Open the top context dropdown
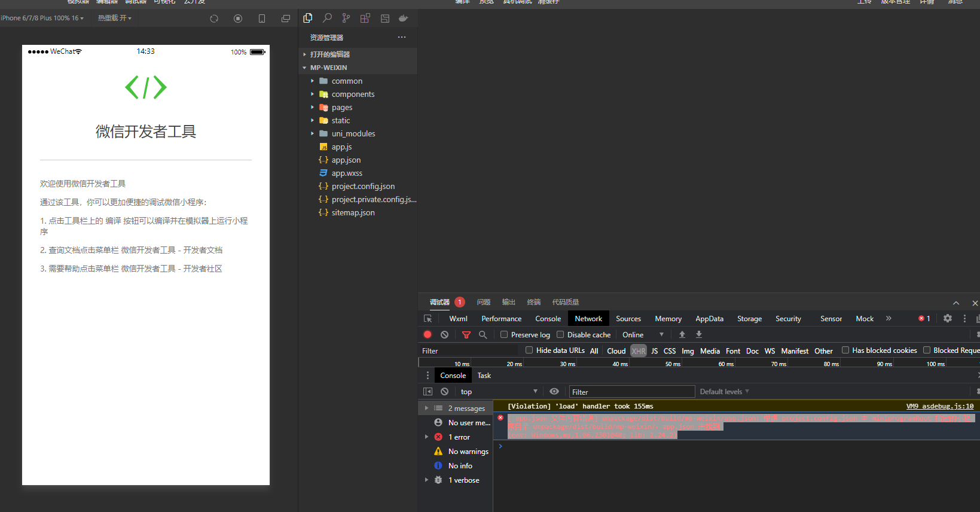980x512 pixels. pyautogui.click(x=499, y=392)
